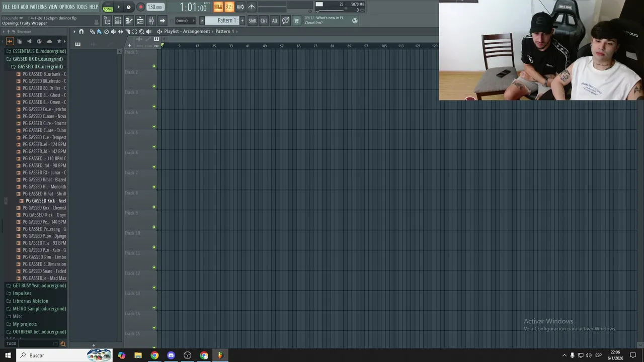This screenshot has height=362, width=644.
Task: Switch browser to the plugin speaker tab
Action: pyautogui.click(x=30, y=41)
